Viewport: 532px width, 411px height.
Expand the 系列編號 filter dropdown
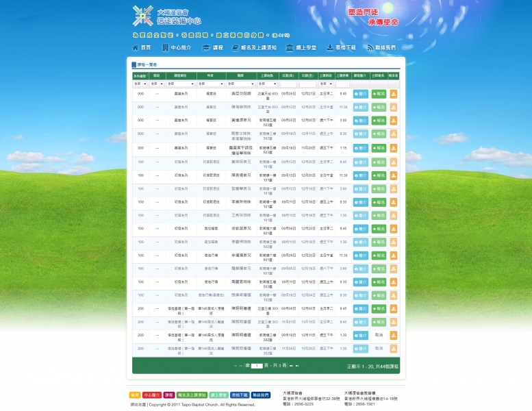point(140,84)
